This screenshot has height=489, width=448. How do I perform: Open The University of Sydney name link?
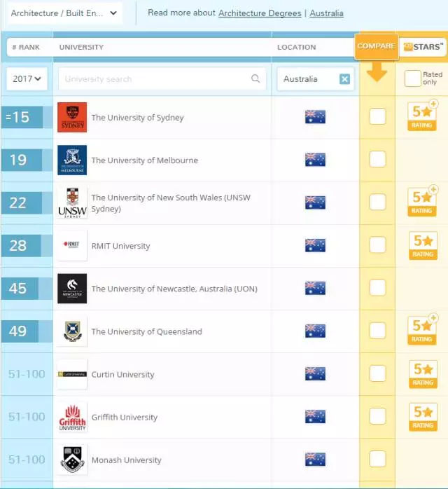coord(137,118)
